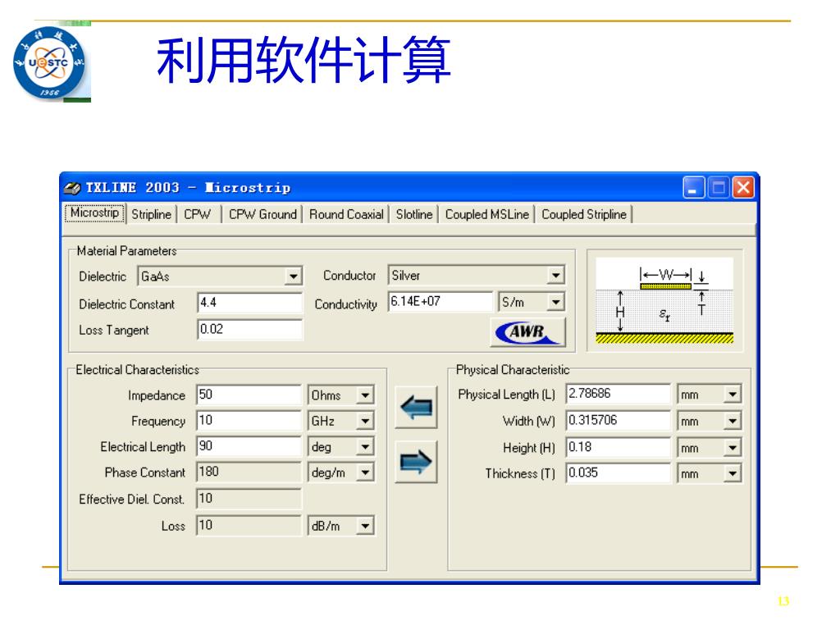The width and height of the screenshot is (840, 630).
Task: Click the Electrical Length field 90
Action: click(x=249, y=446)
